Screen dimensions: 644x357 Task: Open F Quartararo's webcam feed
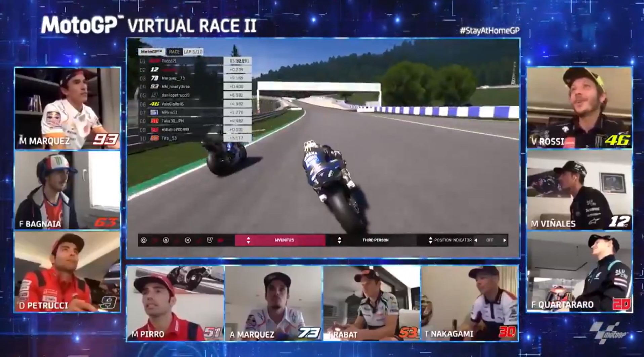pos(579,272)
